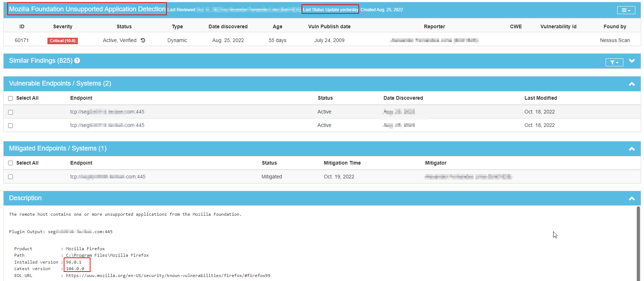The height and width of the screenshot is (281, 644).
Task: Click the Mitigated status cell
Action: coord(272,177)
